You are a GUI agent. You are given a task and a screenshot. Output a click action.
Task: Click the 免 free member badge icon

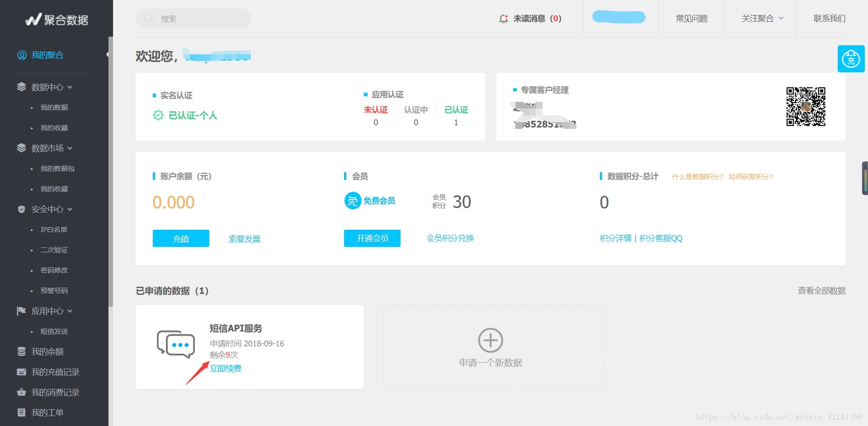tap(353, 201)
